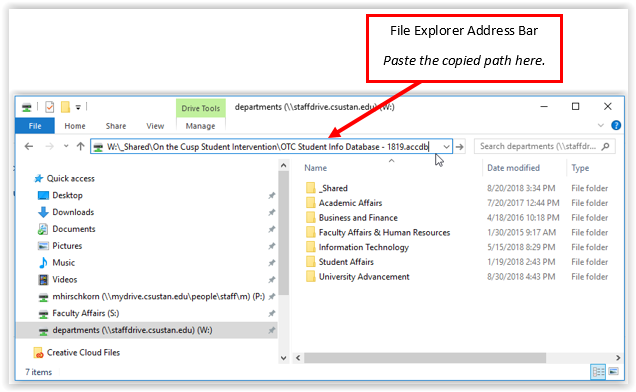
Task: Select Music in navigation pane
Action: pos(64,263)
